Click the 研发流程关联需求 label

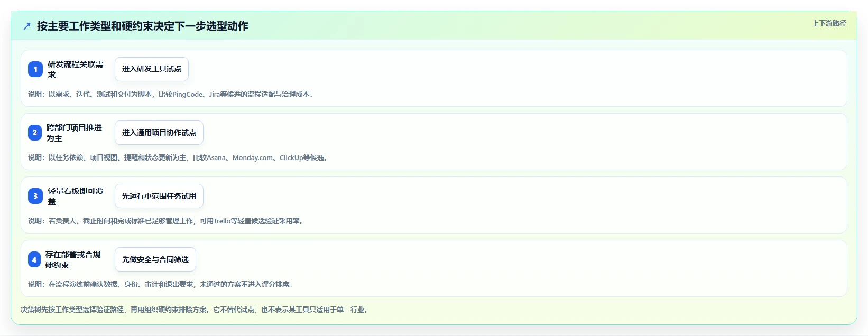tap(76, 69)
